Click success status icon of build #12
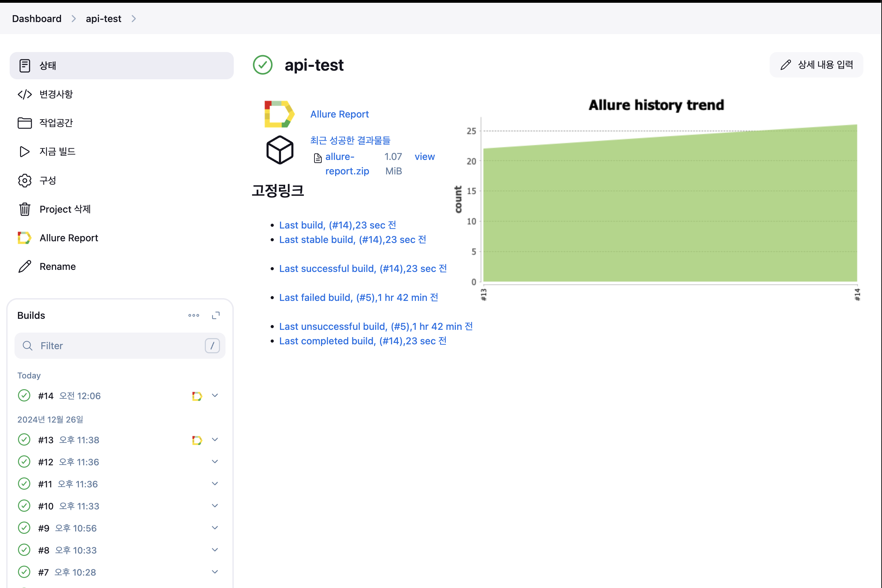Image resolution: width=882 pixels, height=588 pixels. click(24, 462)
